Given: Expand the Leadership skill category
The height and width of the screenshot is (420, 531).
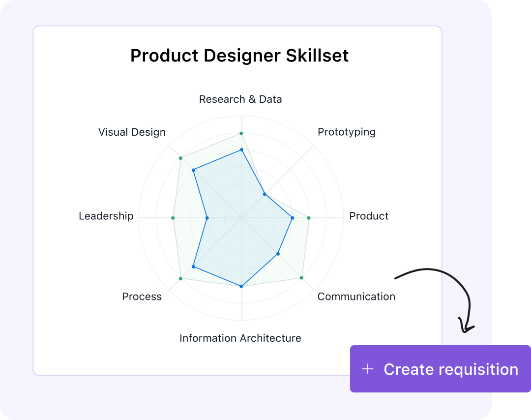Looking at the screenshot, I should [x=106, y=216].
